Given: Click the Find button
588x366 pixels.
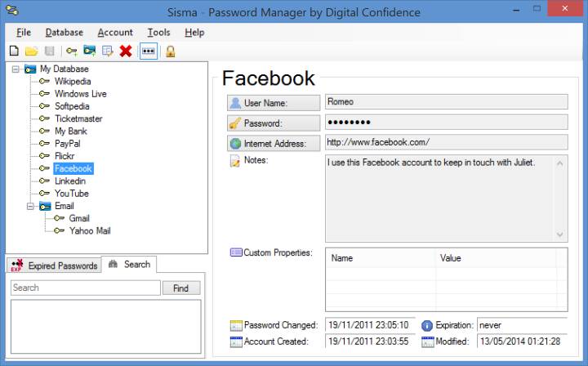Looking at the screenshot, I should tap(180, 288).
